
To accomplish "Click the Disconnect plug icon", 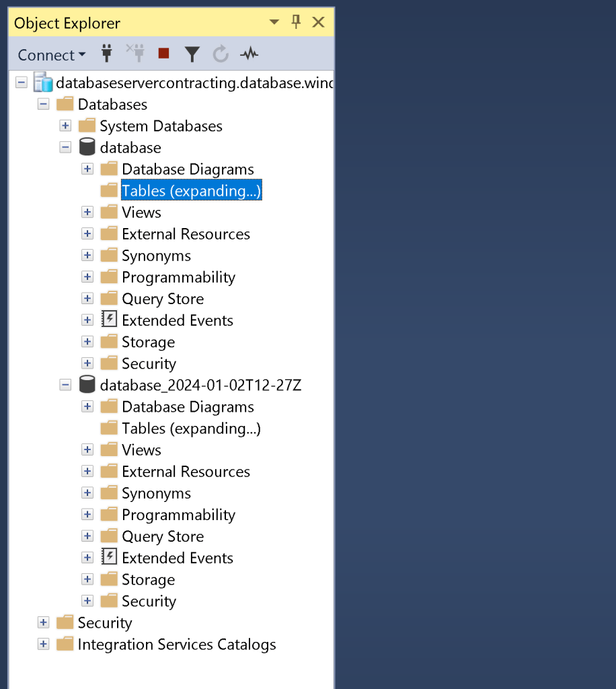I will [135, 53].
